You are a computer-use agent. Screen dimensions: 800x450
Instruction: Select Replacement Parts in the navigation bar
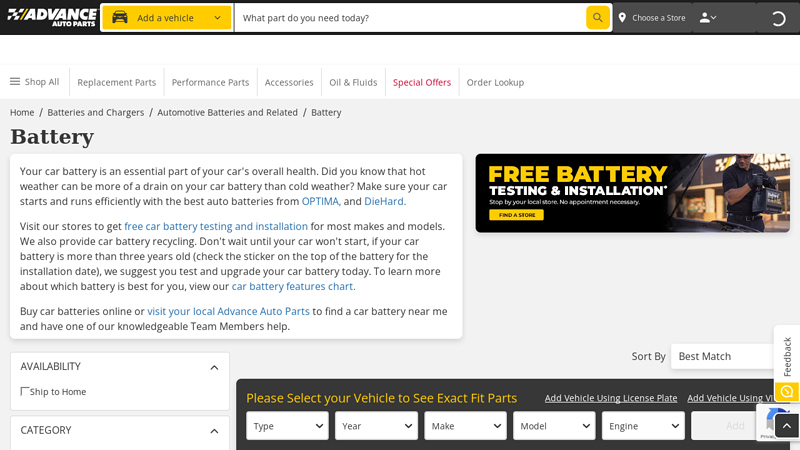tap(117, 82)
